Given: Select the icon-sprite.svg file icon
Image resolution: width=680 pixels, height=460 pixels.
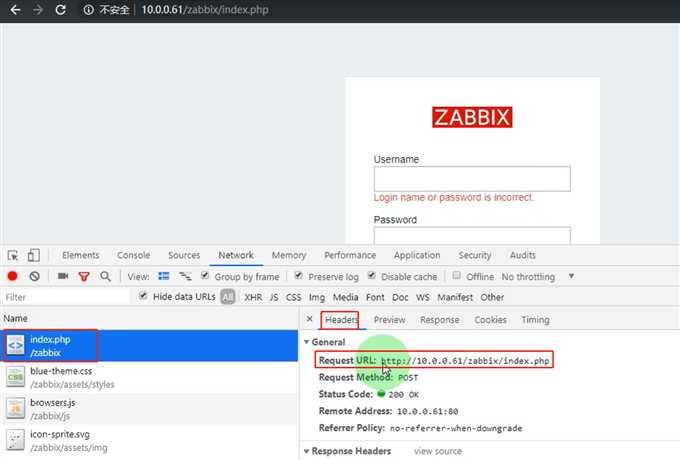Looking at the screenshot, I should [x=15, y=440].
